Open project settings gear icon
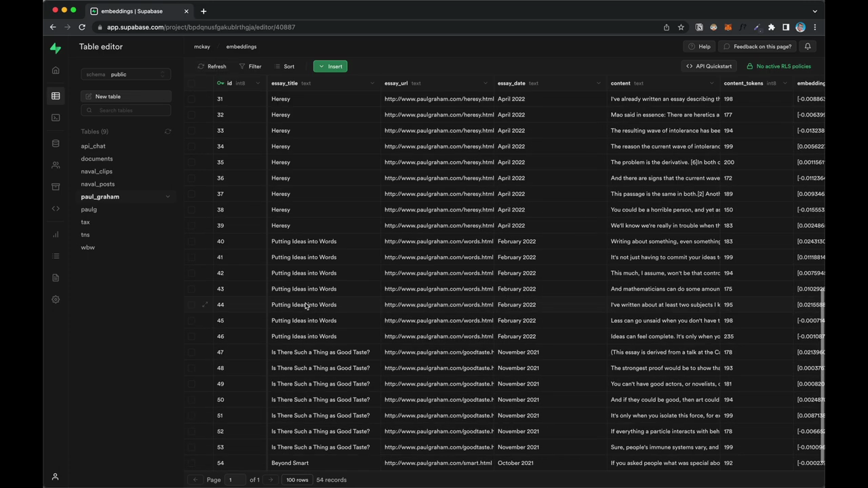The image size is (868, 488). pyautogui.click(x=56, y=299)
